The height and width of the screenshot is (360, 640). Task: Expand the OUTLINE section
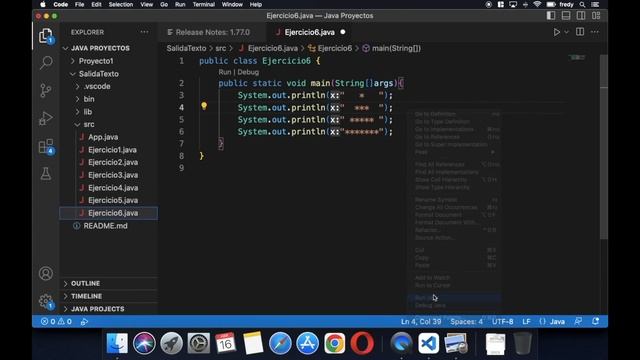click(85, 283)
